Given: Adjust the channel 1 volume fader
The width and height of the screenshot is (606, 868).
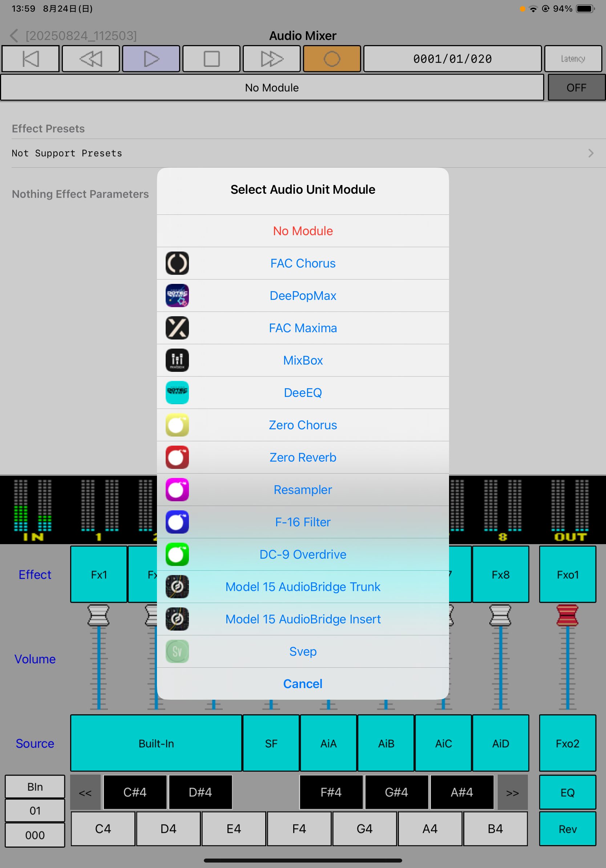Looking at the screenshot, I should (98, 615).
